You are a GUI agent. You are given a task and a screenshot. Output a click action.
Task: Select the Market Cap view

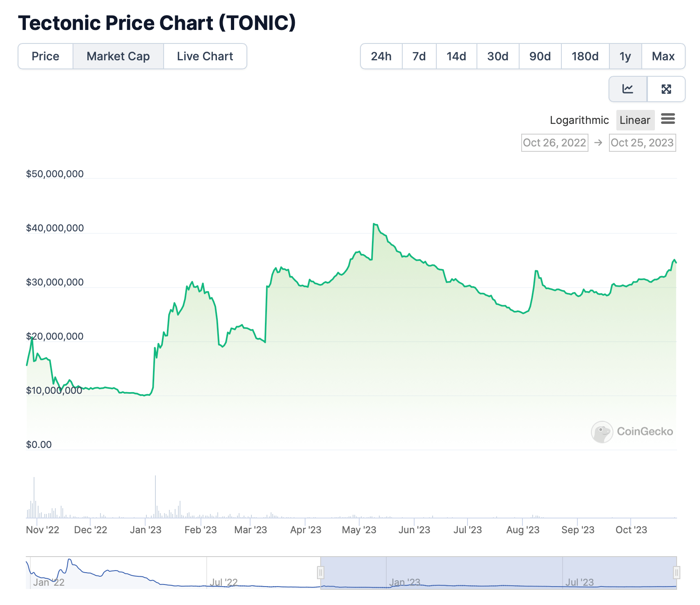pos(118,56)
